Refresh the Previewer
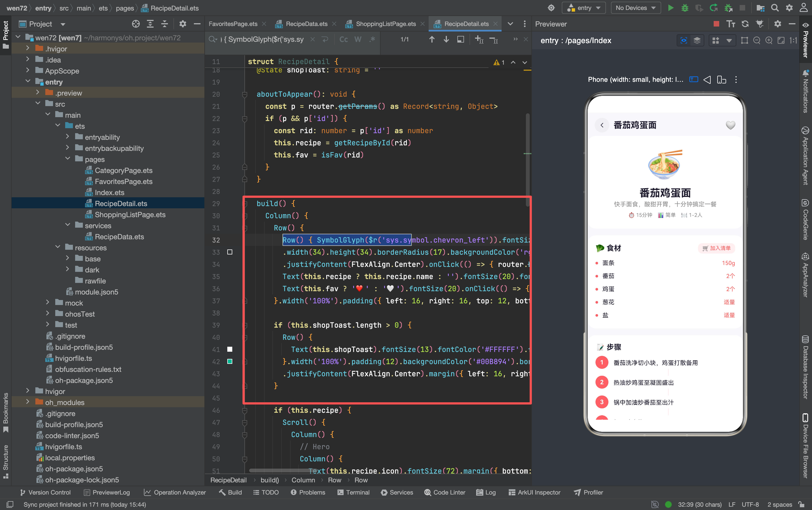The height and width of the screenshot is (510, 812). (x=745, y=24)
